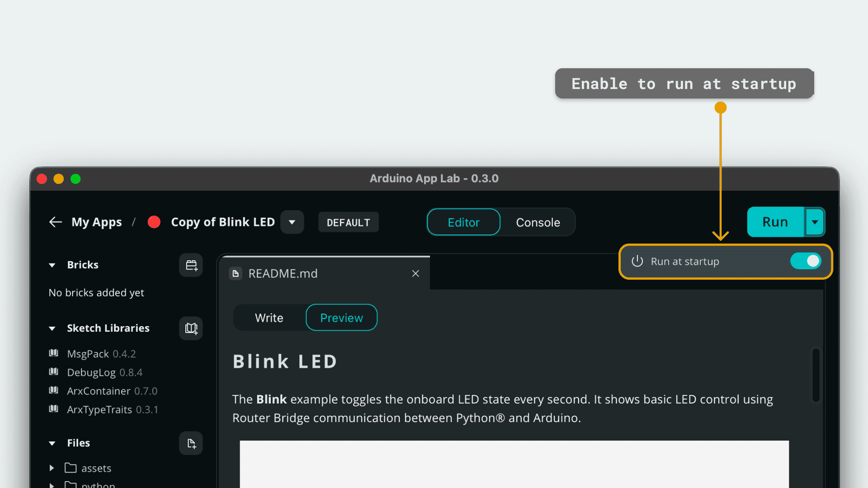Add a sketch library via book icon
This screenshot has width=868, height=488.
191,328
